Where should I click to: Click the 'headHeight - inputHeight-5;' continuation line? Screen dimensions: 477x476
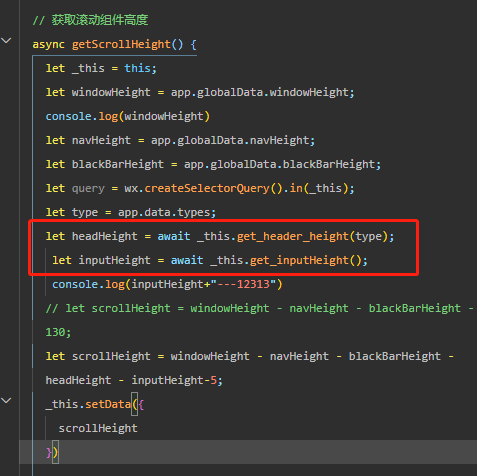coord(134,380)
